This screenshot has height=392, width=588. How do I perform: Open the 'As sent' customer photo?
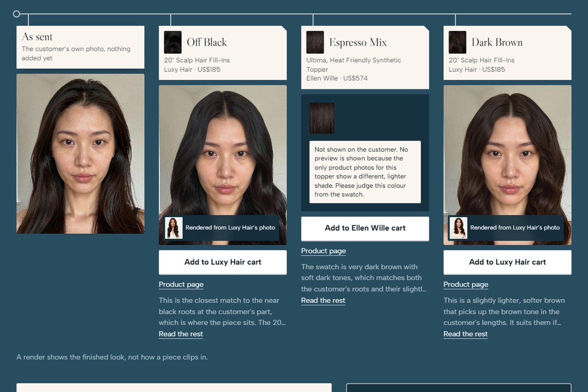[x=80, y=154]
